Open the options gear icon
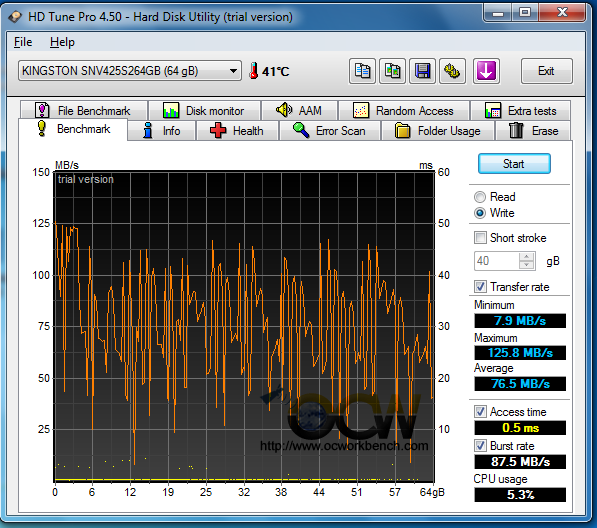The height and width of the screenshot is (528, 597). click(452, 71)
